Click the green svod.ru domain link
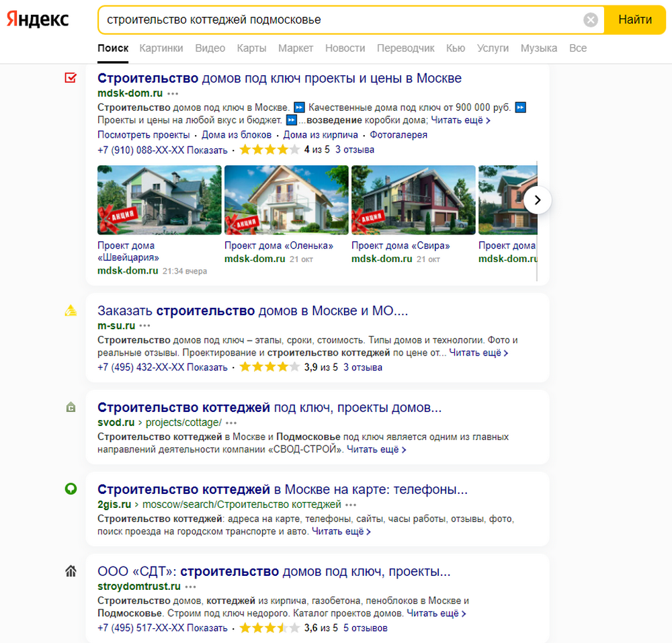Viewport: 672px width, 643px height. pyautogui.click(x=116, y=423)
